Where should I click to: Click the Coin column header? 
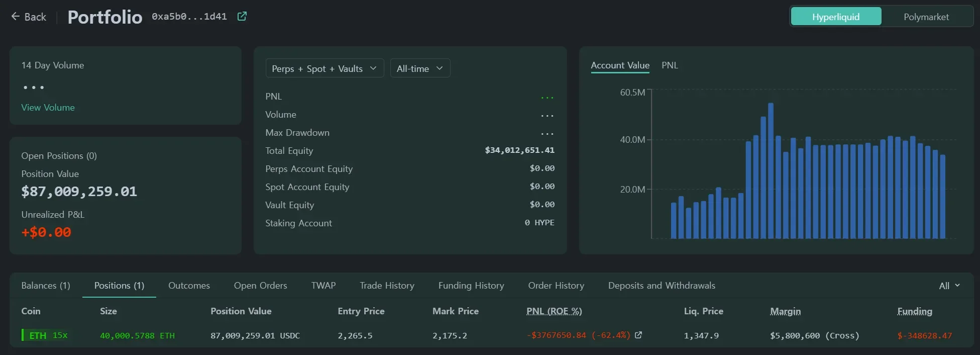click(x=31, y=311)
